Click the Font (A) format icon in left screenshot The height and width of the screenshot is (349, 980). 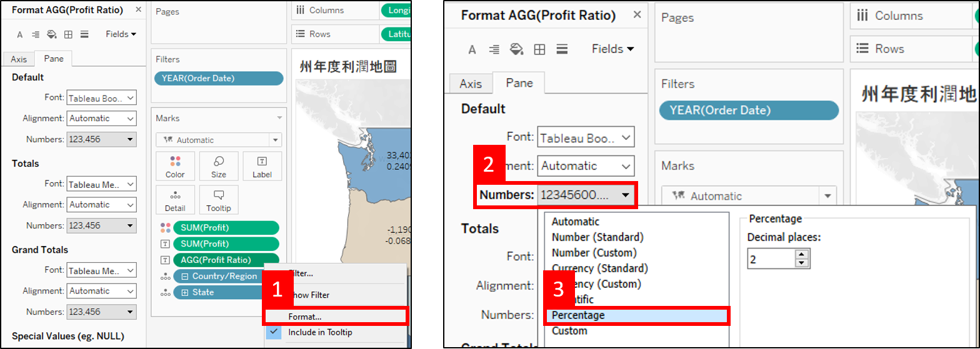(x=19, y=34)
